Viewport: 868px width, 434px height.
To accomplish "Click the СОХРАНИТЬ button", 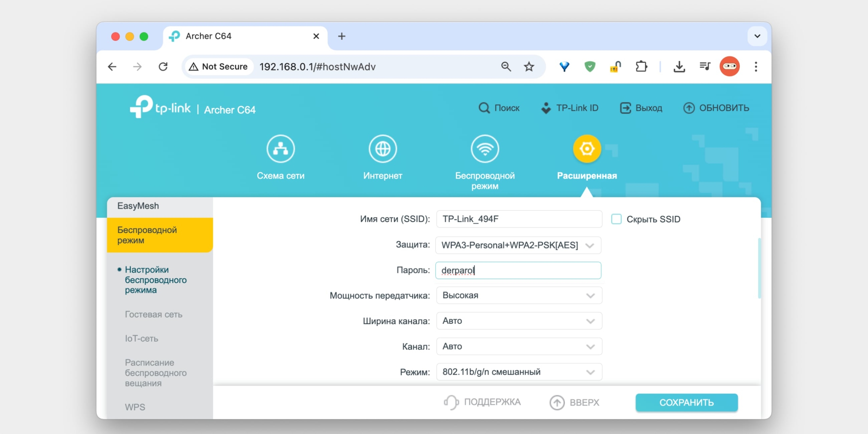I will coord(686,402).
